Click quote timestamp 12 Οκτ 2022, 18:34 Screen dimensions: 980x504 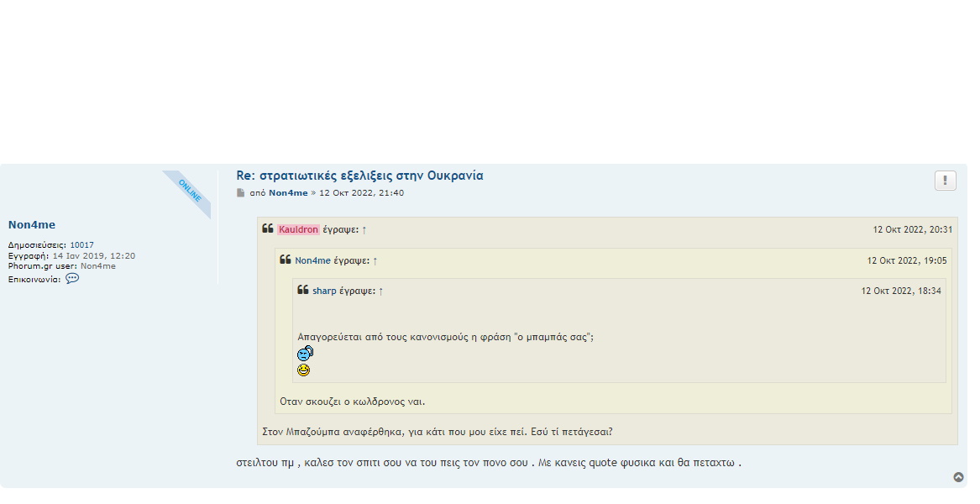[x=901, y=291]
